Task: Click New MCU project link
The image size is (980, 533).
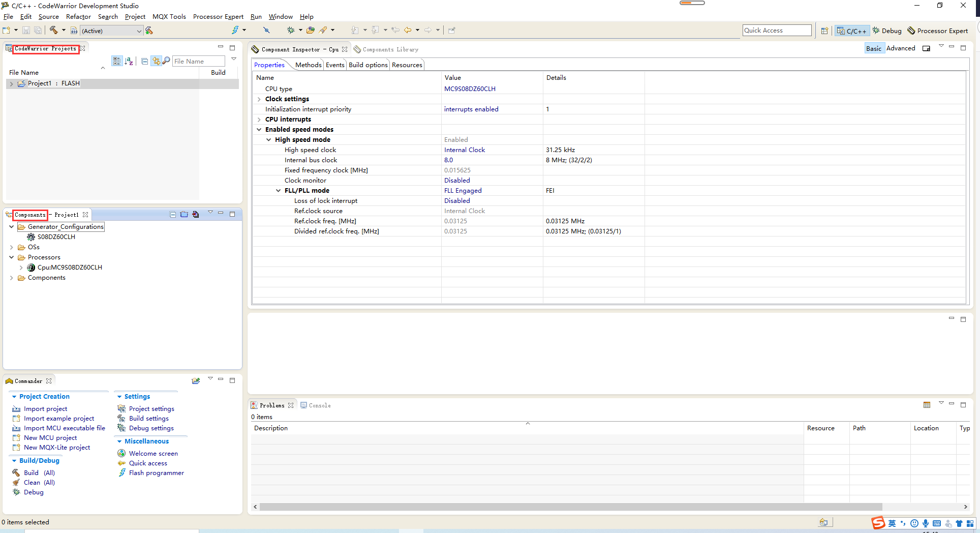Action: pyautogui.click(x=50, y=438)
